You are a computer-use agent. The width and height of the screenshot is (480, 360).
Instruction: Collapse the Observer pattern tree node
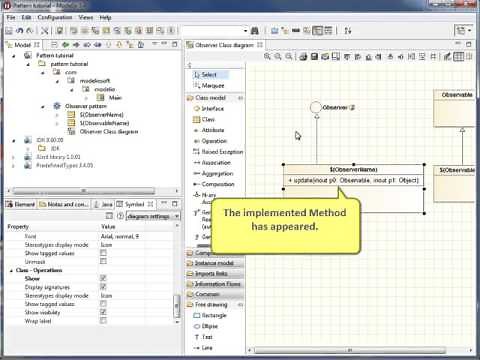(43, 107)
